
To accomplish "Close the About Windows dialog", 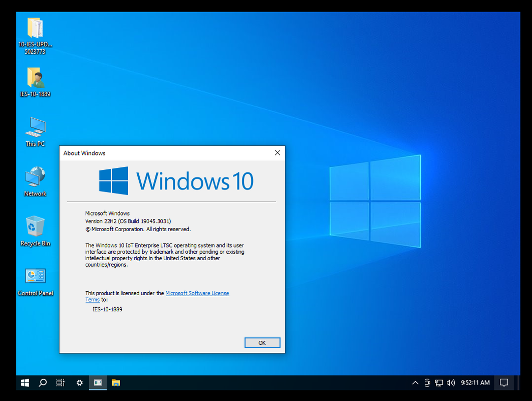I will click(278, 153).
